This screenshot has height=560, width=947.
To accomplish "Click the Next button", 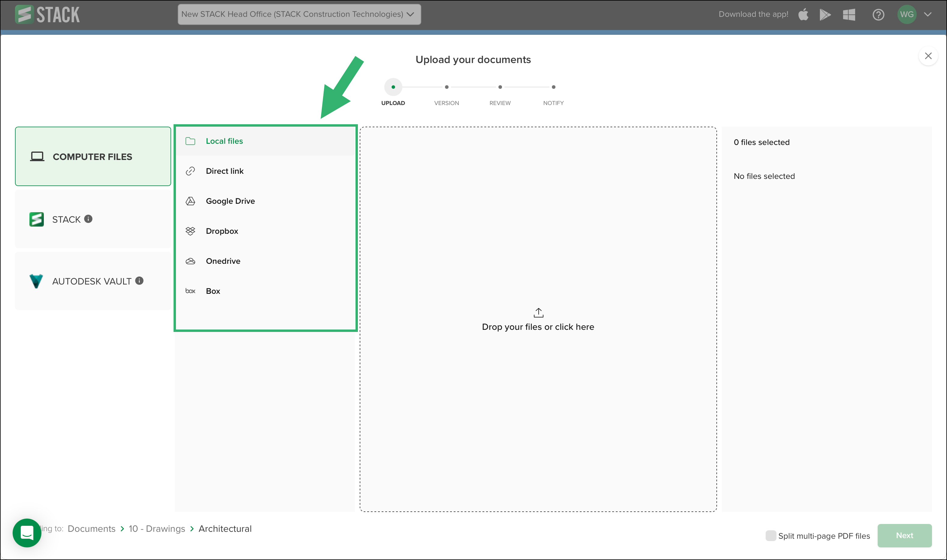I will pyautogui.click(x=904, y=535).
